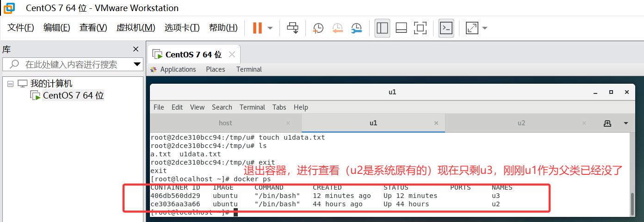Click 'a.txt u1data.txt' output line
644x222 pixels.
point(186,154)
